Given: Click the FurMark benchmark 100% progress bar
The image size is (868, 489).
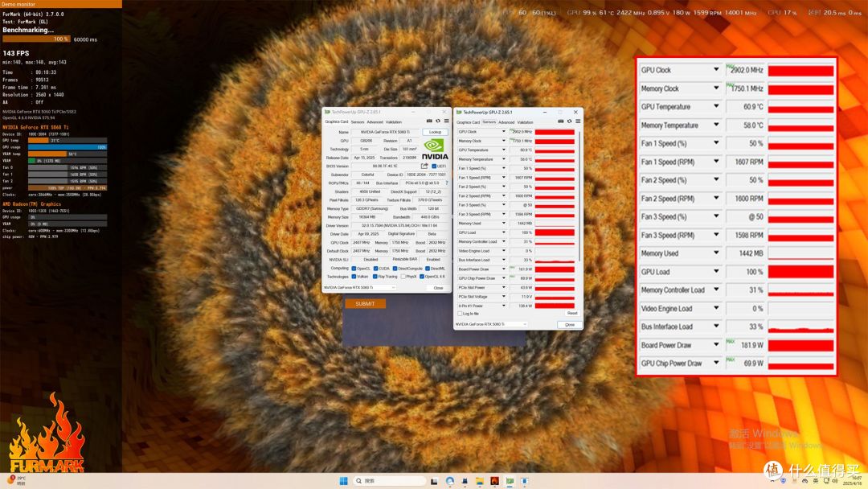Looking at the screenshot, I should 36,39.
